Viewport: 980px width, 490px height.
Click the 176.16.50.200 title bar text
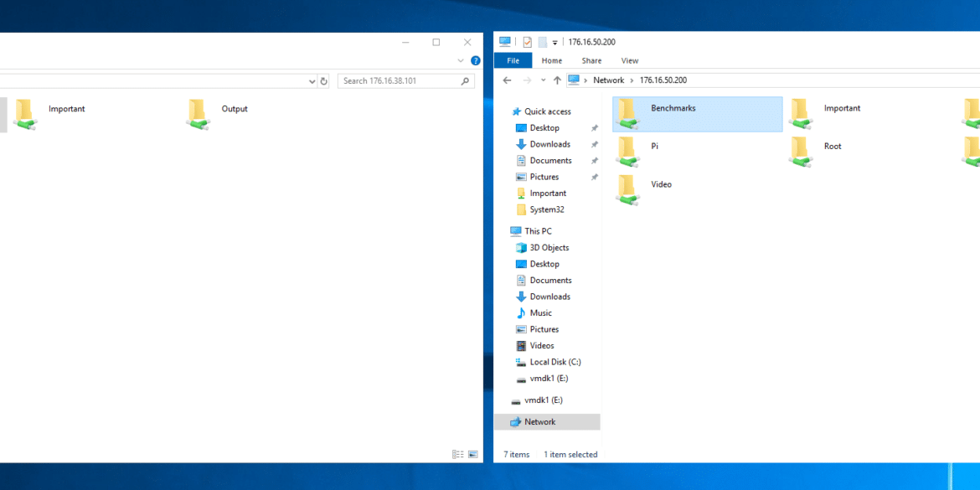592,42
